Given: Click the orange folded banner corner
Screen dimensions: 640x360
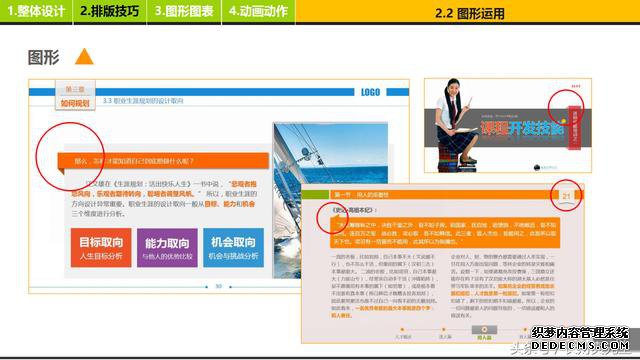Looking at the screenshot, I should (x=61, y=171).
